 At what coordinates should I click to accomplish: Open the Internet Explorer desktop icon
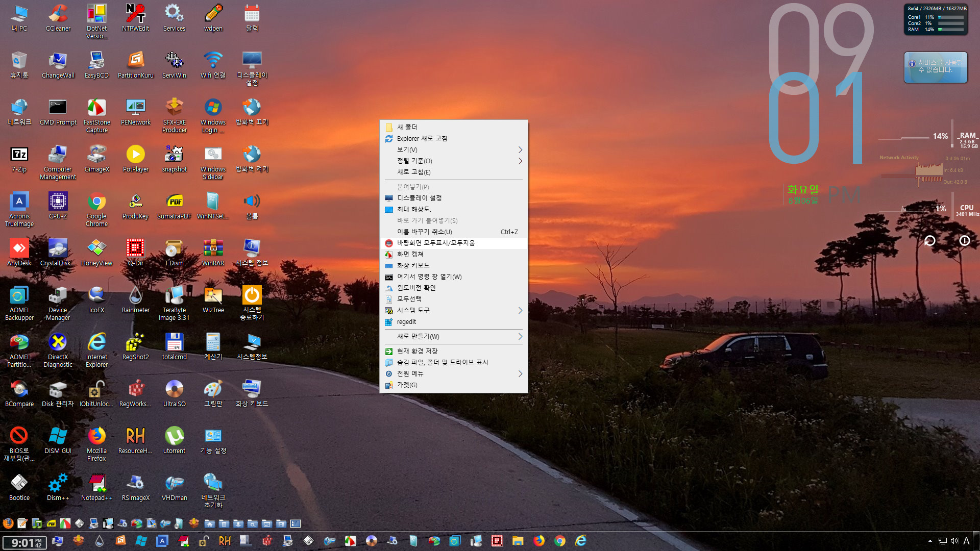96,350
